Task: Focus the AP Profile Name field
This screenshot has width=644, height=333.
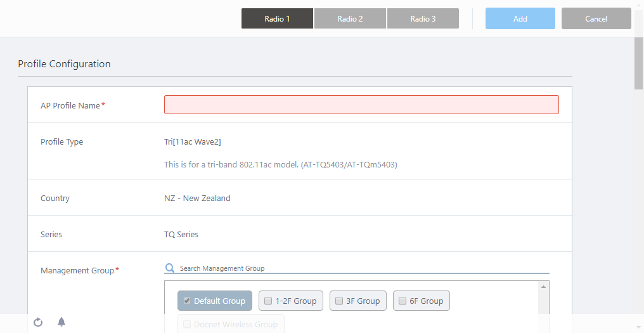Action: click(x=361, y=105)
